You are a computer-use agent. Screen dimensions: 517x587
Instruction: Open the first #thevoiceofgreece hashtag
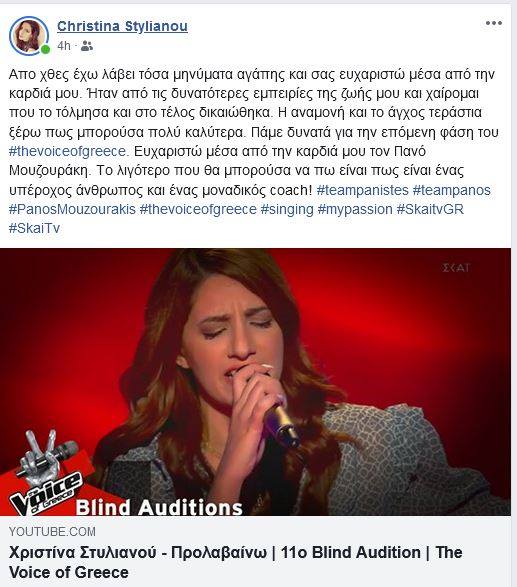click(69, 151)
